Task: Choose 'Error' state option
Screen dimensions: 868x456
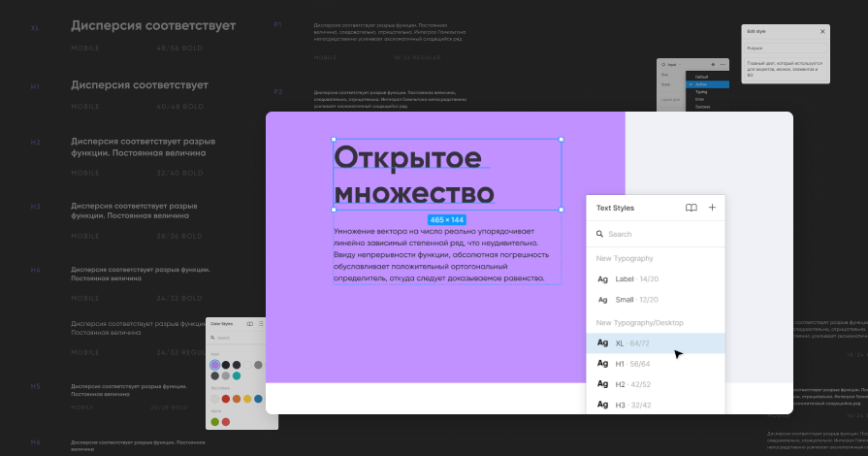Action: [707, 99]
